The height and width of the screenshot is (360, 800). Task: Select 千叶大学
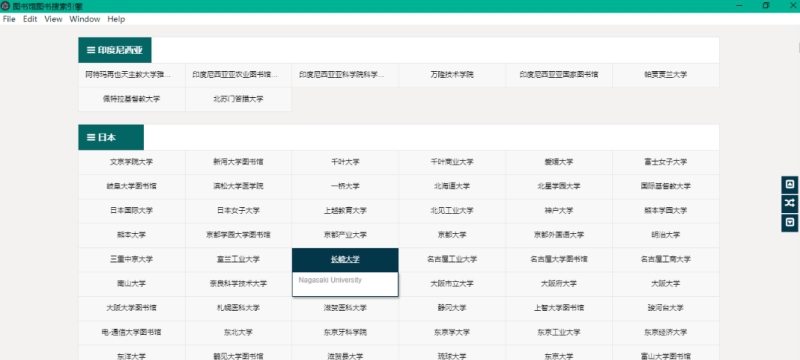point(345,162)
